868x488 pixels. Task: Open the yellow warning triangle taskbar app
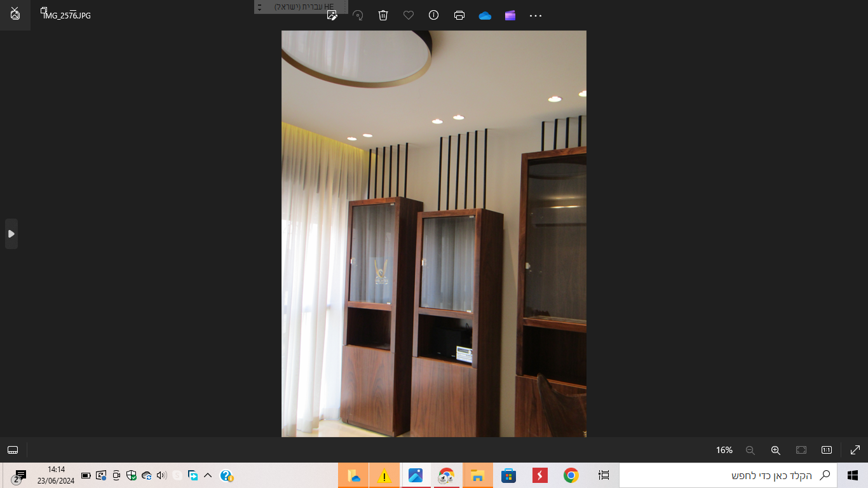pyautogui.click(x=384, y=475)
